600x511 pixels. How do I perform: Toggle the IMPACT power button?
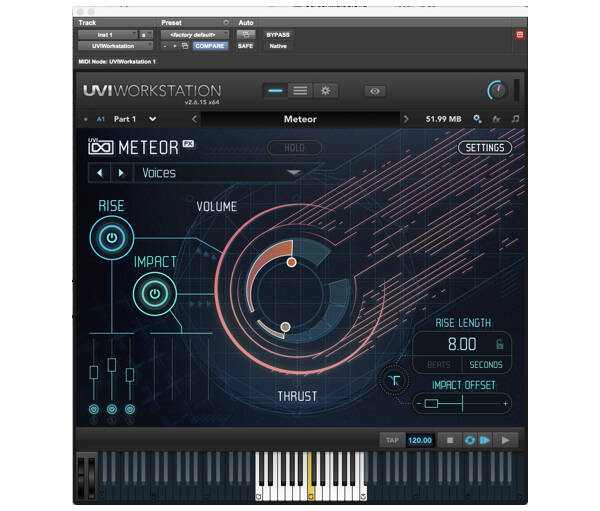[x=155, y=294]
